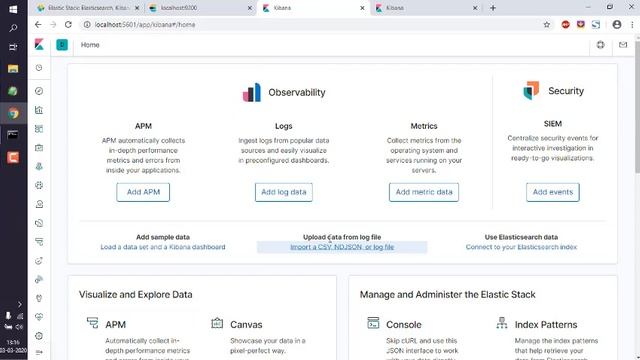The height and width of the screenshot is (360, 640).
Task: Open Import a CSV, NDJSON, or log file link
Action: (x=342, y=247)
